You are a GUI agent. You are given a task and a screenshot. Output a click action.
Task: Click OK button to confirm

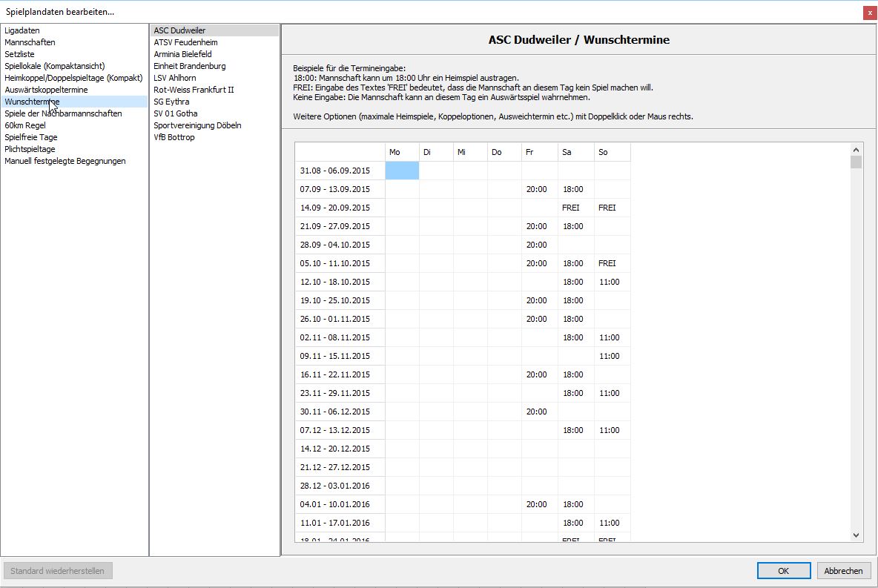click(x=783, y=571)
